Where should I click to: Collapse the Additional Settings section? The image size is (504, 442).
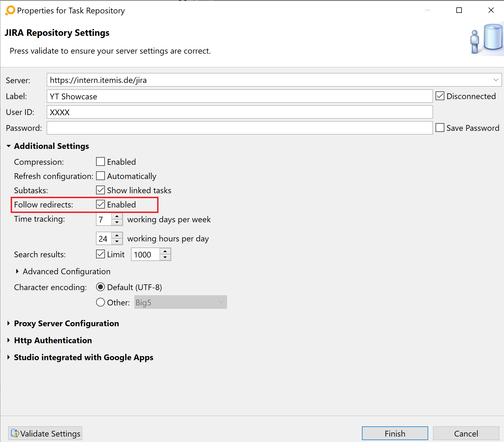(x=9, y=146)
